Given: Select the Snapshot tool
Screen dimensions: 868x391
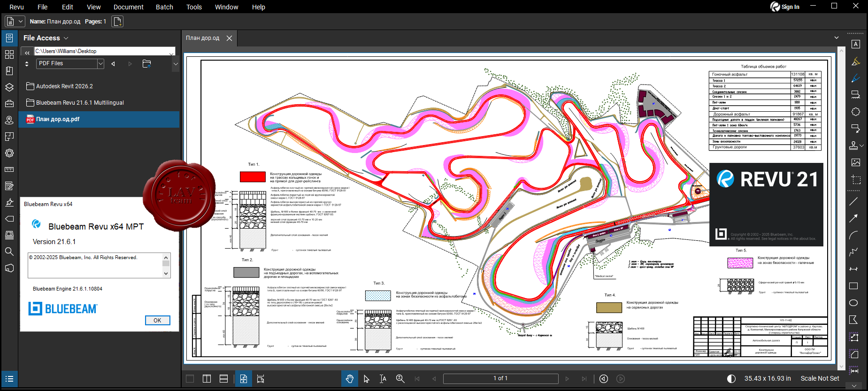Looking at the screenshot, I should pos(856,179).
